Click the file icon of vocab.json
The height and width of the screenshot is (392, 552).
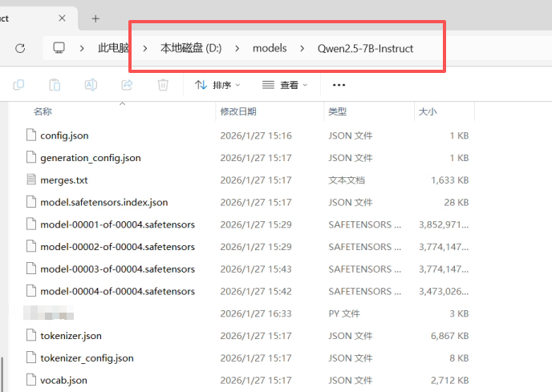[x=31, y=380]
